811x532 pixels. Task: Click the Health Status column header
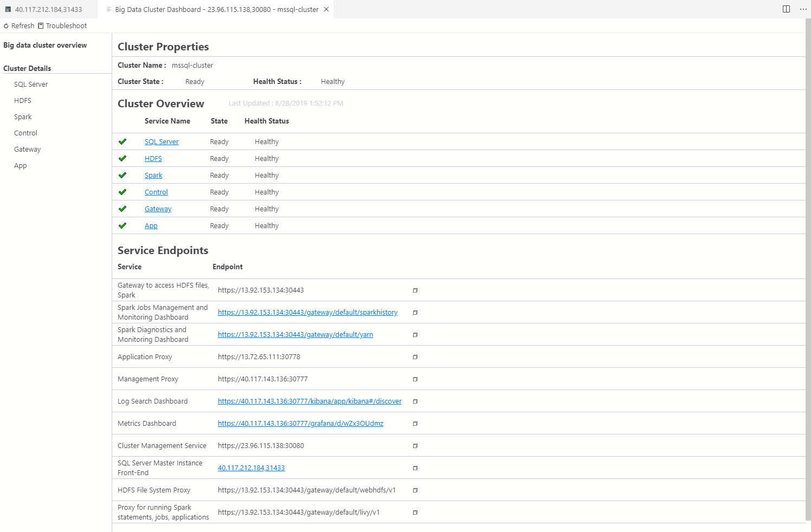tap(267, 121)
